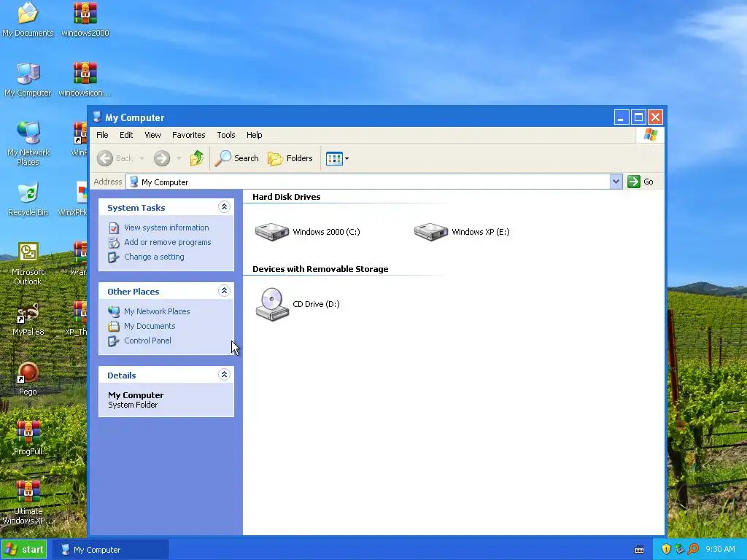Select Pego desktop shortcut
The image size is (747, 560).
click(x=28, y=378)
